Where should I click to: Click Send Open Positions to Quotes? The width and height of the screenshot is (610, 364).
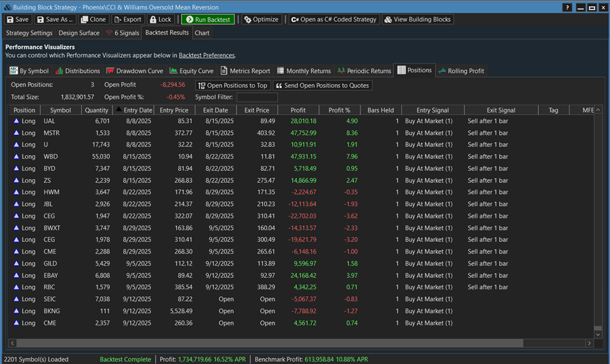[322, 85]
